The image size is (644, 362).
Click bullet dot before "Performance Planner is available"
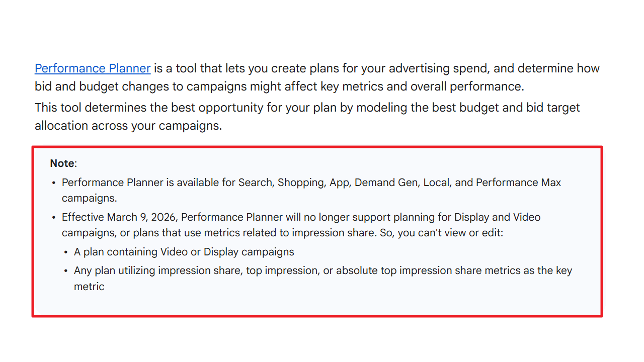click(x=54, y=183)
